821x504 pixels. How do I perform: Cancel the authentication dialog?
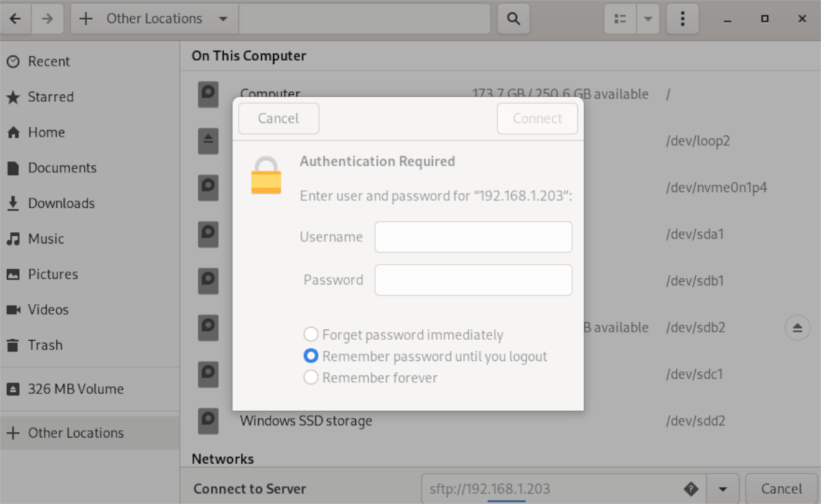click(x=278, y=118)
